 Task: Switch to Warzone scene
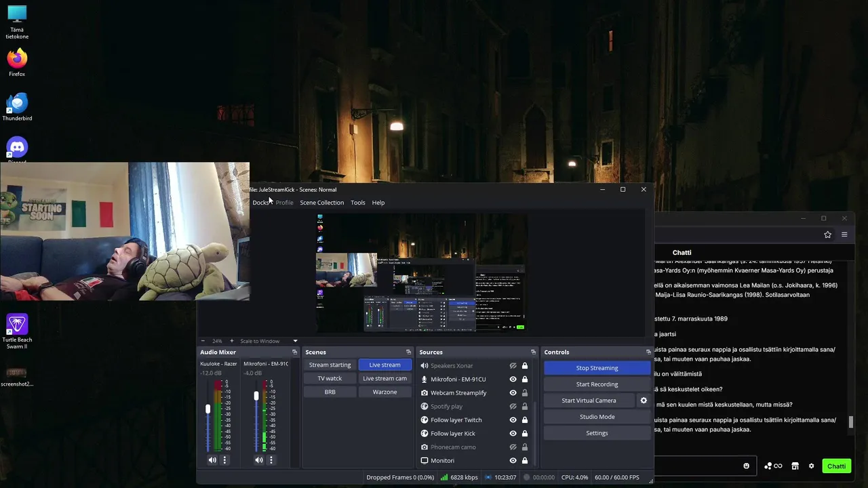pos(384,392)
